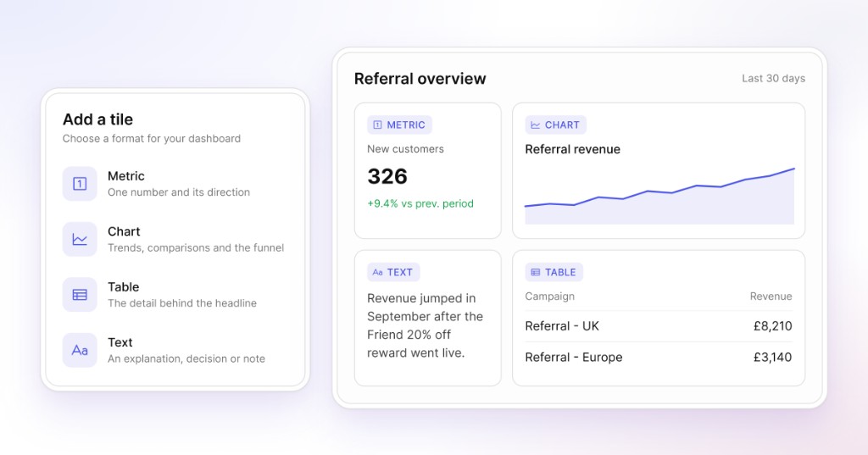This screenshot has height=455, width=868.
Task: Click the Referral revenue chart title
Action: [x=572, y=149]
